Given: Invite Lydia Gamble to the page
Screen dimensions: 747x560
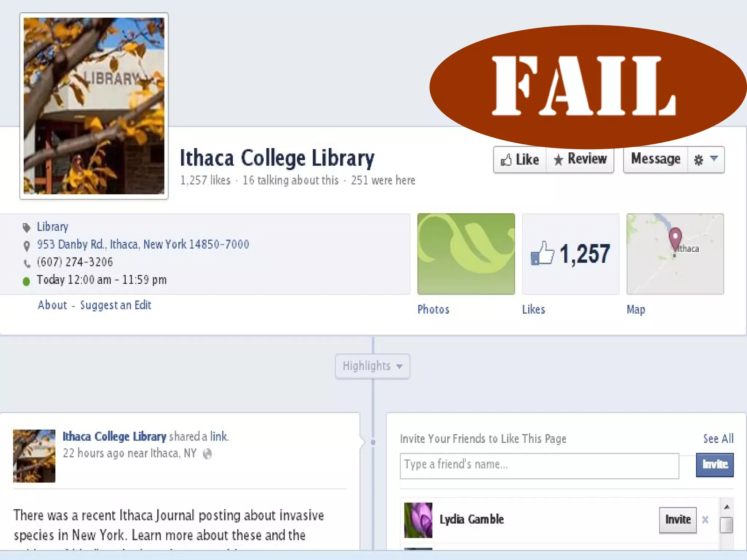Looking at the screenshot, I should tap(678, 520).
